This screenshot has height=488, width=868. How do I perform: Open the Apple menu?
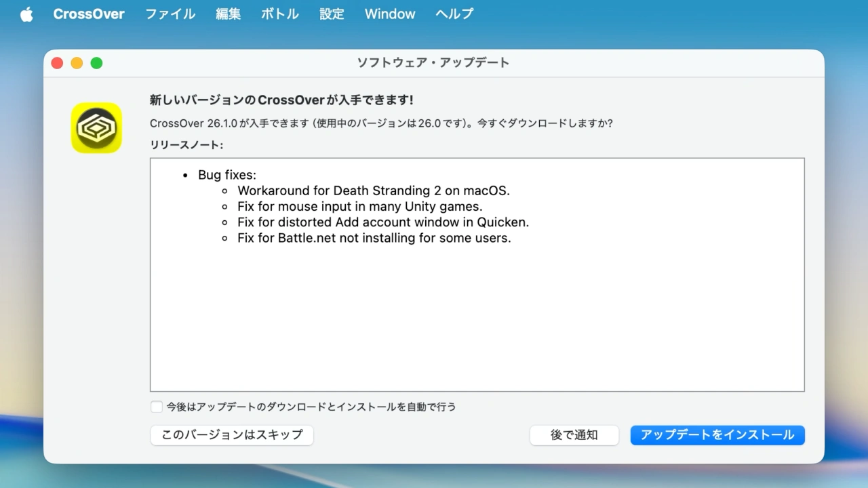pos(26,14)
